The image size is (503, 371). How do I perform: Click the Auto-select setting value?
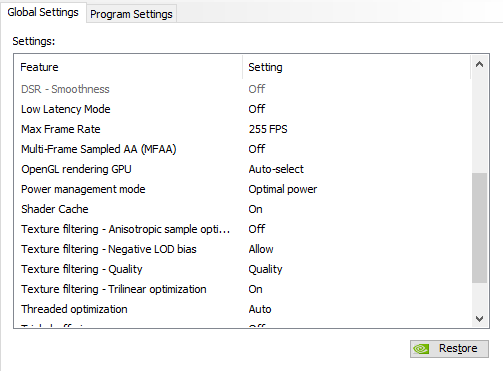(x=276, y=169)
